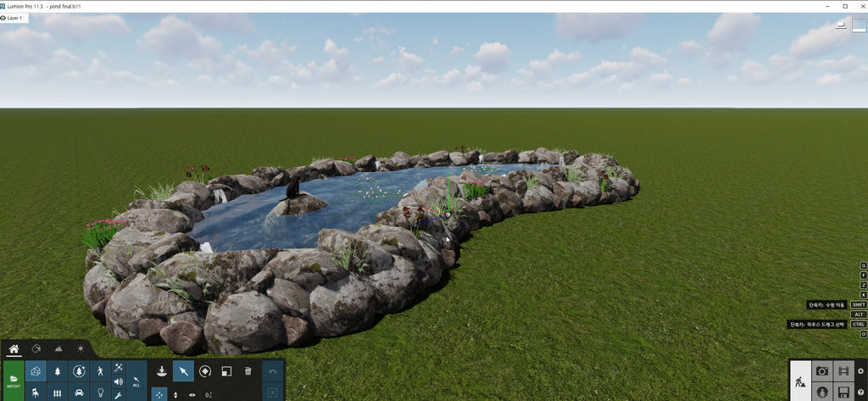Click the SHIFT shortcut key hint

(859, 304)
